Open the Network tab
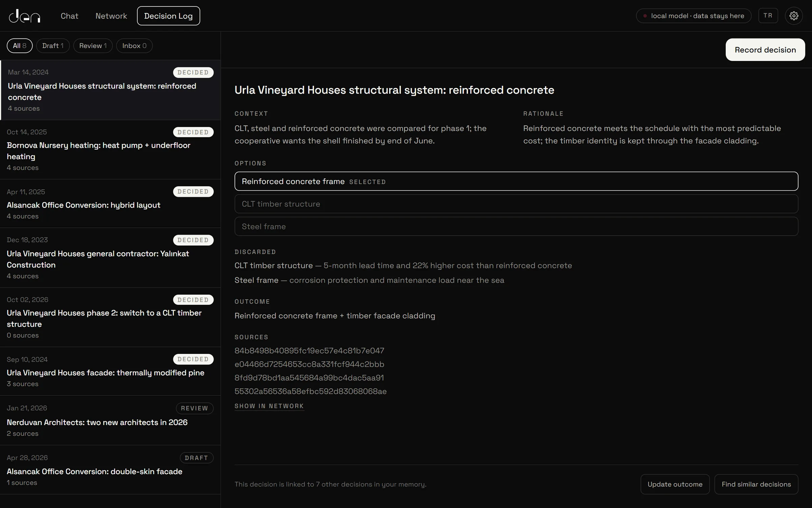 [x=111, y=16]
